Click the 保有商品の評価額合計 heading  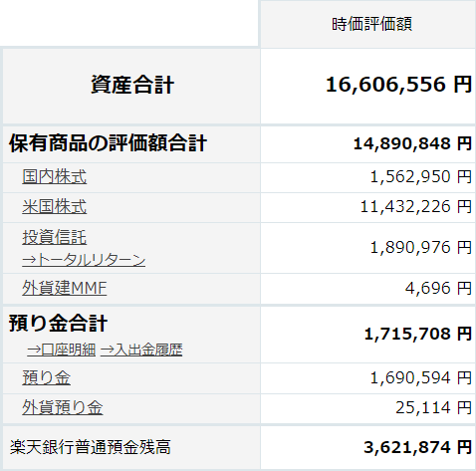point(108,143)
